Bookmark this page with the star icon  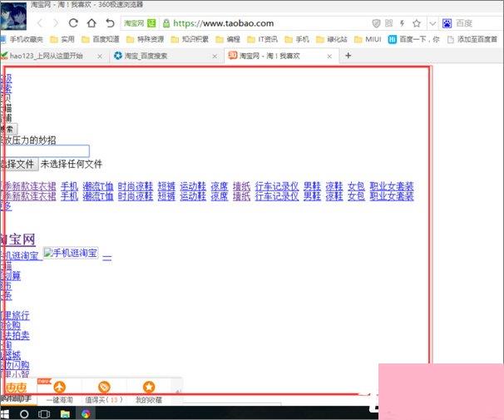coord(417,23)
